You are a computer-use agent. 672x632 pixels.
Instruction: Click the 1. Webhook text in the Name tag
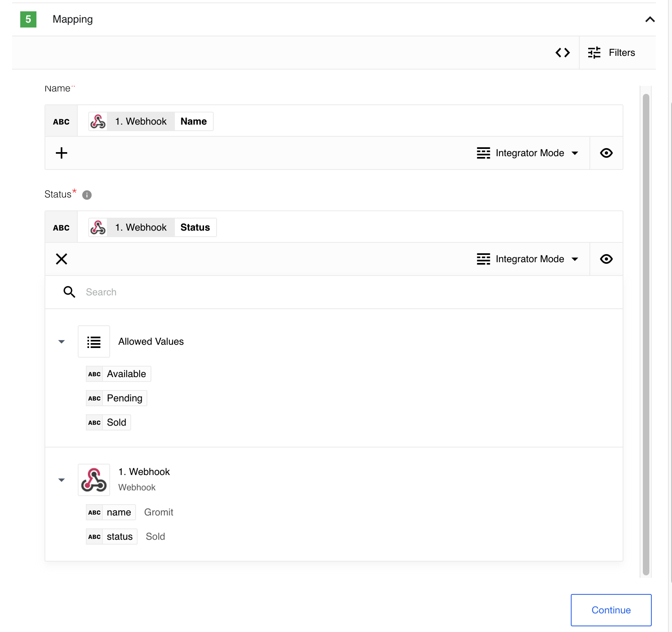[x=141, y=121]
